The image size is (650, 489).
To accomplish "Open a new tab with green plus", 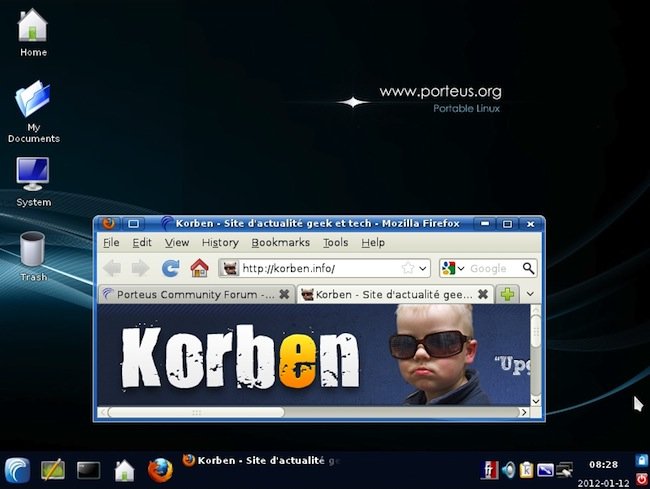I will (507, 294).
